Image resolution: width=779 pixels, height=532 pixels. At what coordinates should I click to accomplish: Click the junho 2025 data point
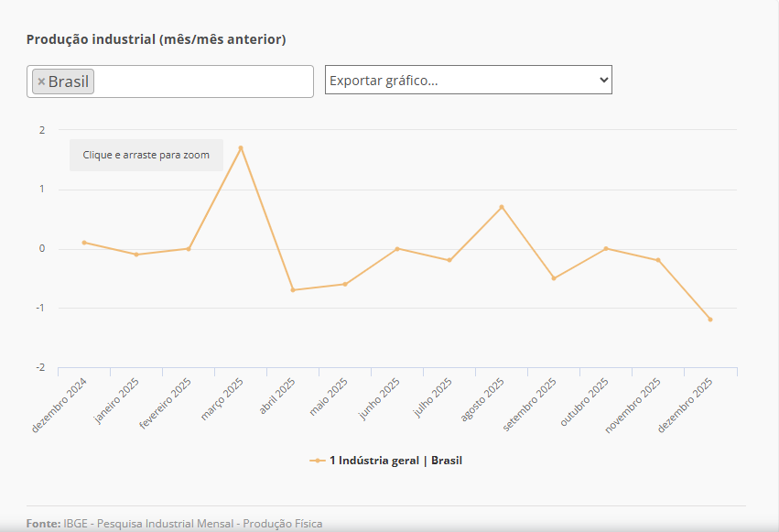click(x=397, y=248)
